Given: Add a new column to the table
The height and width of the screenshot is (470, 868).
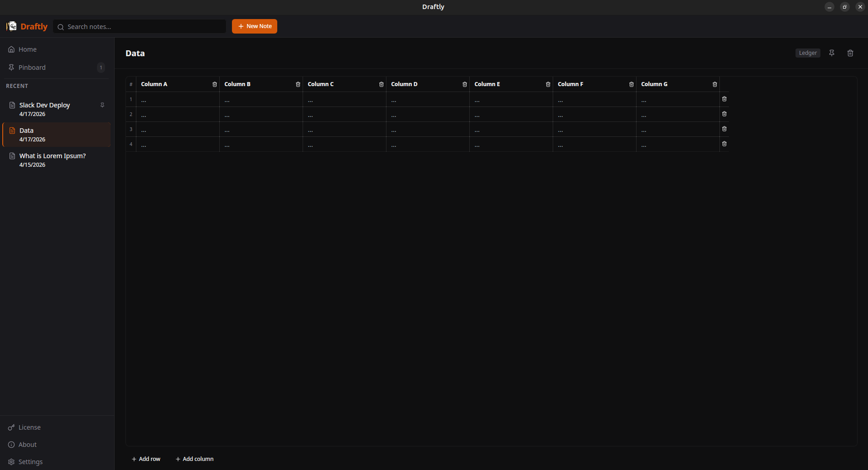Looking at the screenshot, I should pyautogui.click(x=195, y=459).
